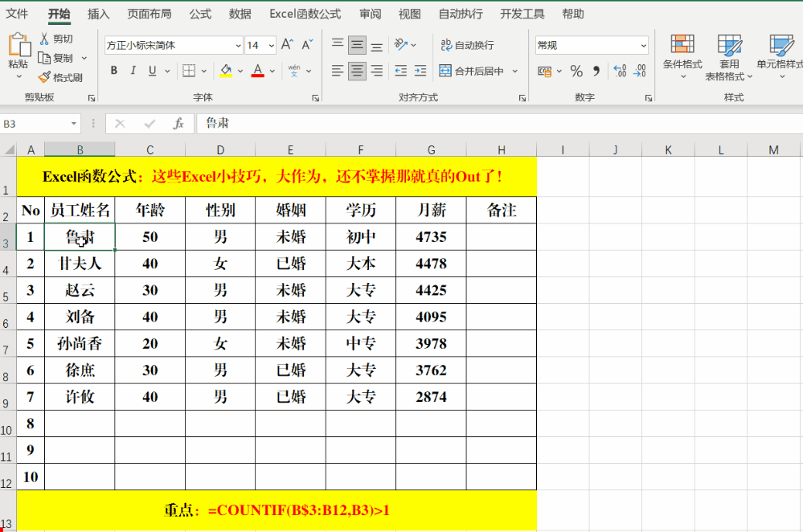
Task: Decrease decimal places
Action: [x=640, y=71]
